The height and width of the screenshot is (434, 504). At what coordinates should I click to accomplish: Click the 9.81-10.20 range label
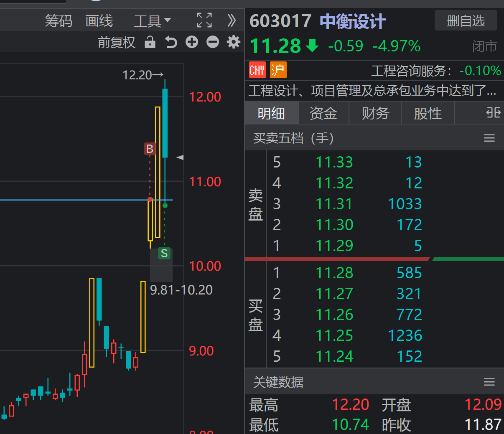pyautogui.click(x=181, y=290)
